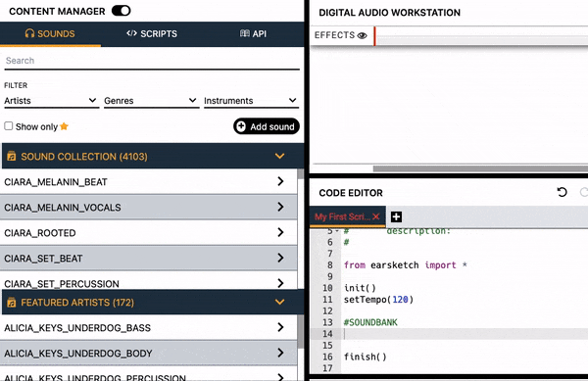The width and height of the screenshot is (588, 381).
Task: Switch to the Scripts tab
Action: 152,33
